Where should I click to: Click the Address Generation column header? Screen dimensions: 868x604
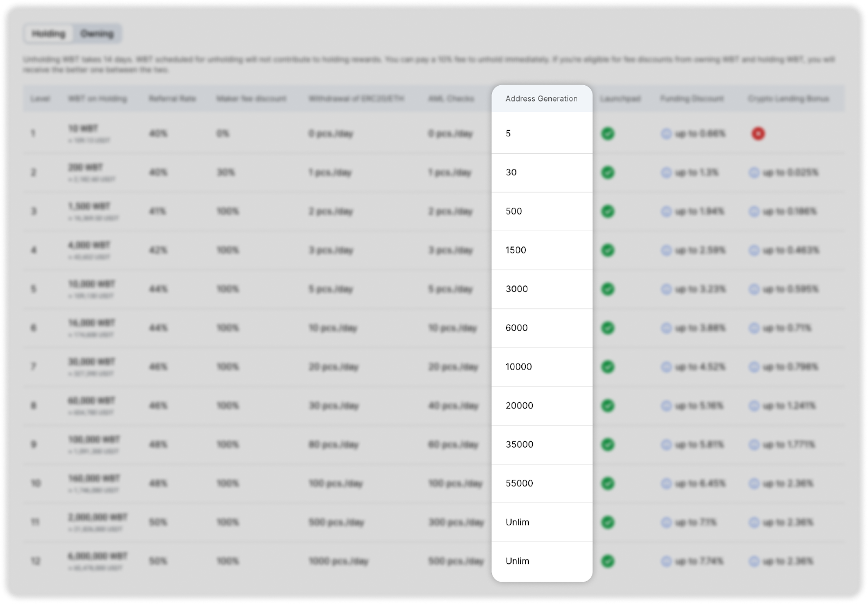(x=541, y=99)
